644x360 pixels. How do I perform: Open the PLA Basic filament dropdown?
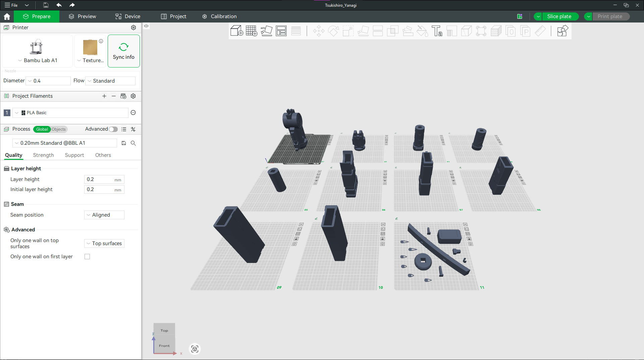[x=70, y=113]
